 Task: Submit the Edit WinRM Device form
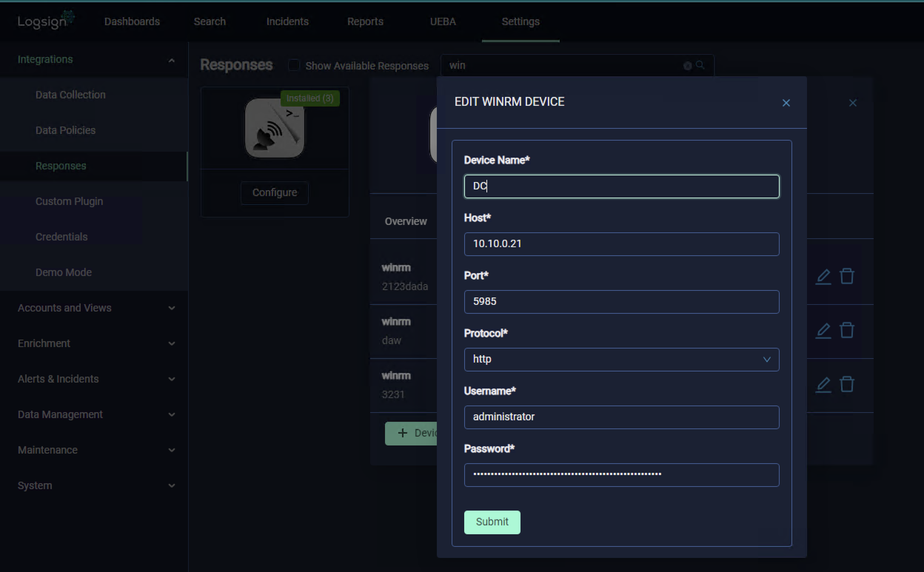pos(491,522)
